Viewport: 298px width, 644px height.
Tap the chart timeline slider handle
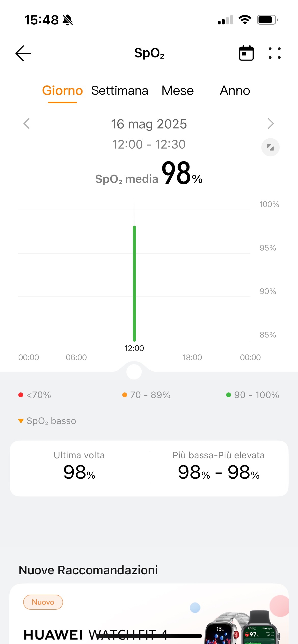click(134, 372)
